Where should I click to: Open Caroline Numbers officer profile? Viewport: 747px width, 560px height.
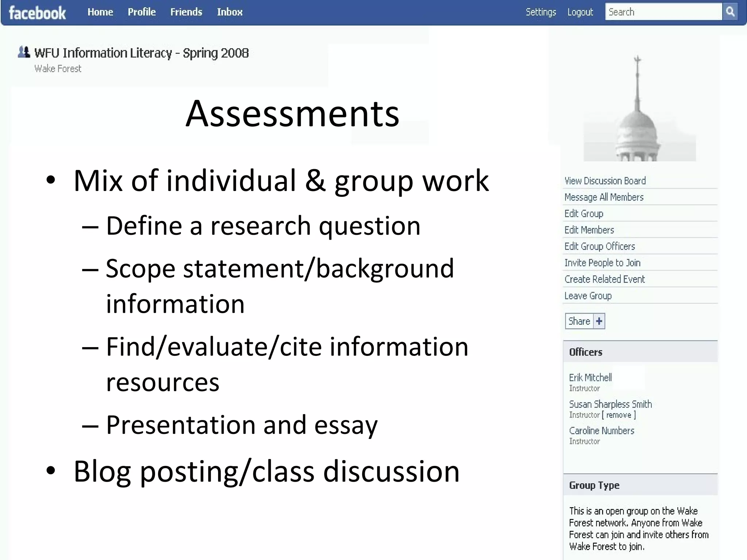(602, 431)
